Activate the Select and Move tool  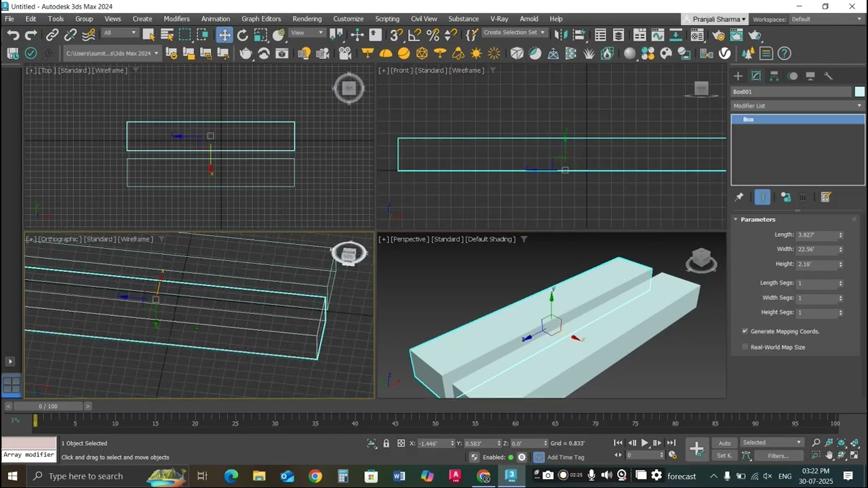tap(224, 35)
